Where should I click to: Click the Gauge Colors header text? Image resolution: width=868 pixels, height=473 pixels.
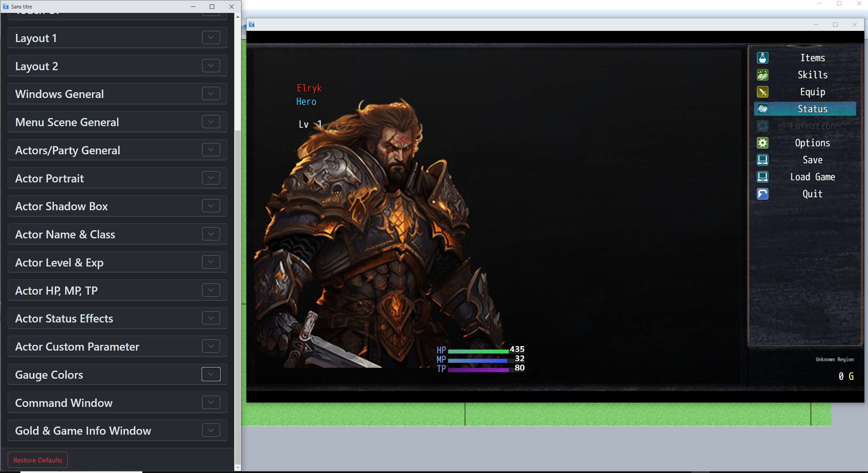click(x=49, y=375)
